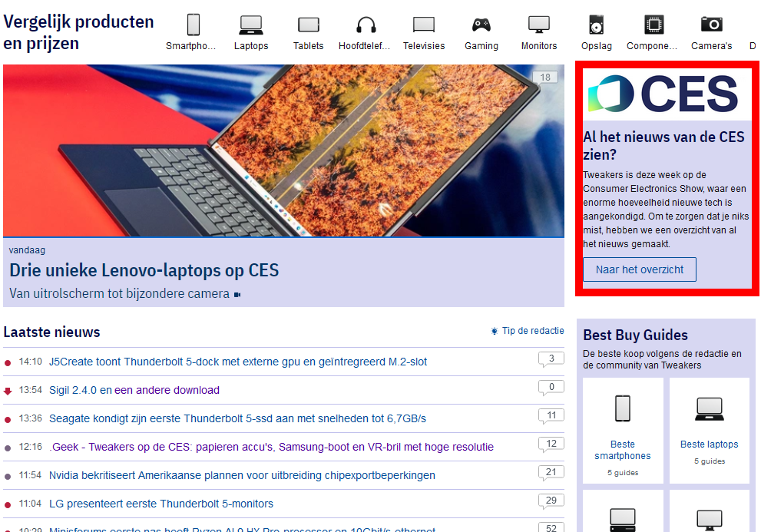This screenshot has height=532, width=761.
Task: Click the Beste smartphones phone icon
Action: click(623, 408)
